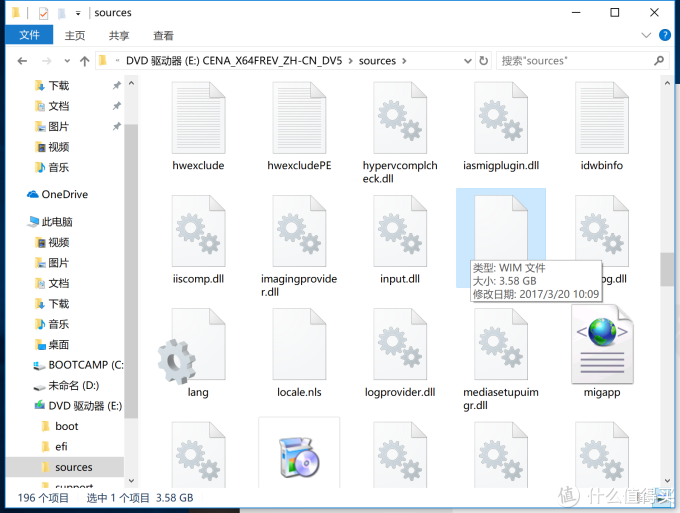The width and height of the screenshot is (680, 513).
Task: Switch to the 共享 ribbon tab
Action: point(119,35)
